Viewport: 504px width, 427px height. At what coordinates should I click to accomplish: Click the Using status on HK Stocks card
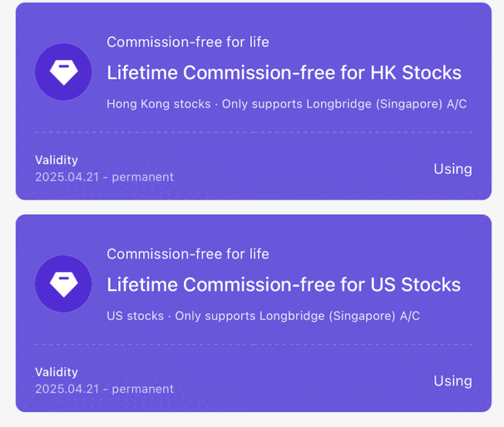(x=453, y=169)
